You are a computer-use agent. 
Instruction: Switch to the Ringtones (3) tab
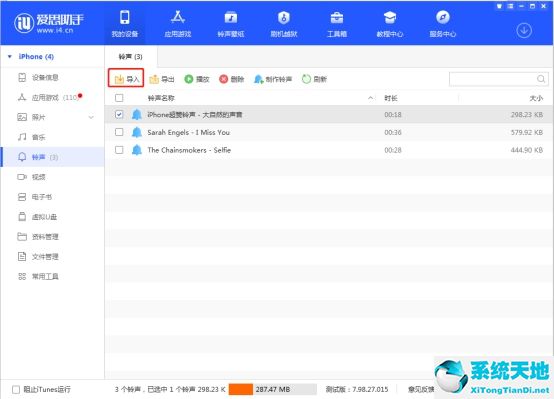pos(130,57)
